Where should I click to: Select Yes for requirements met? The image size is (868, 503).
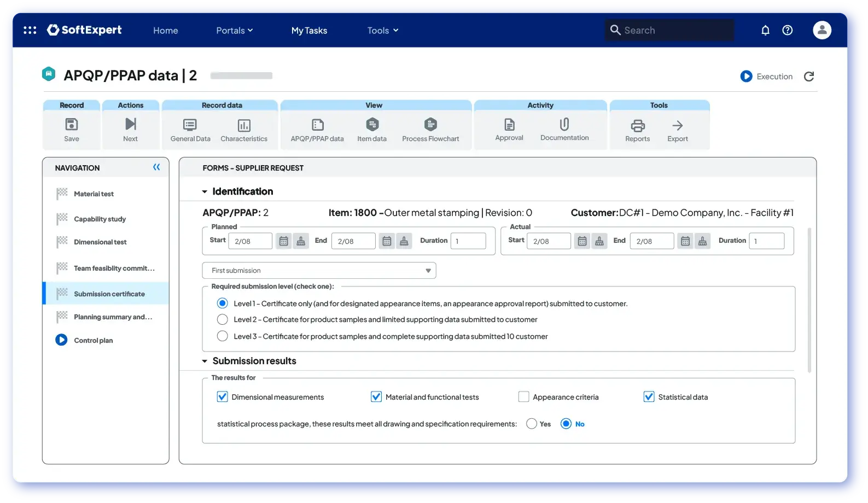531,424
